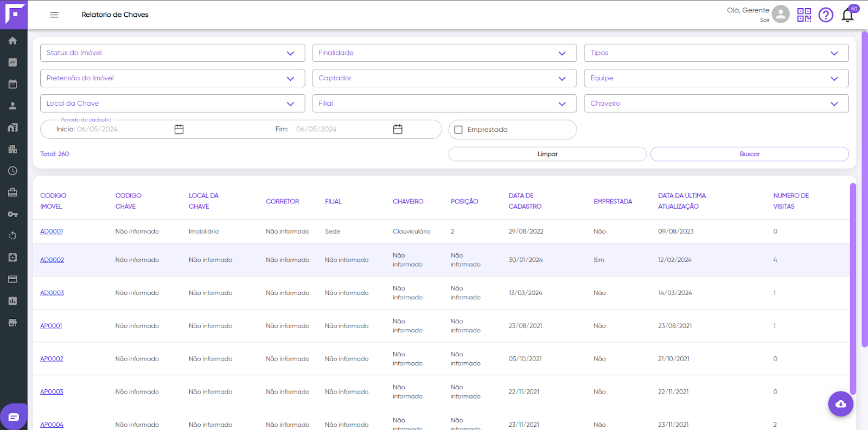Click the Fim date input field
This screenshot has height=430, width=868.
point(342,129)
